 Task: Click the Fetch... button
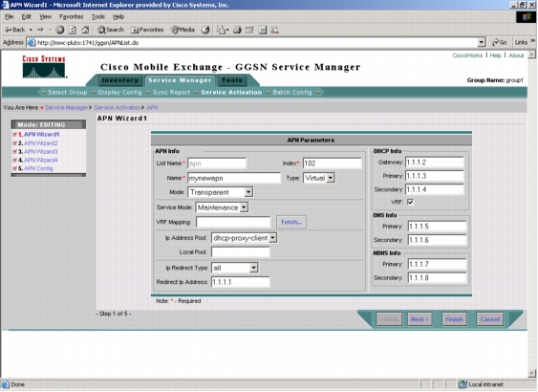click(291, 222)
